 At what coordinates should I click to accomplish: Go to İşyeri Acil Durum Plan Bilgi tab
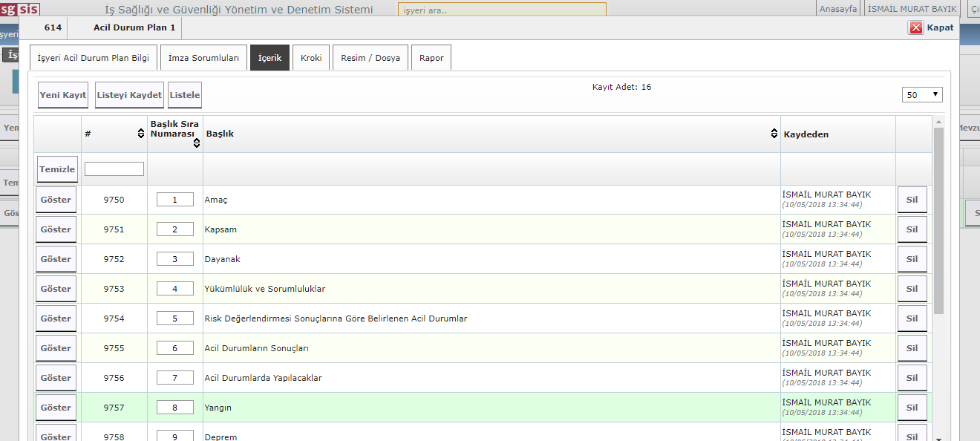[93, 58]
